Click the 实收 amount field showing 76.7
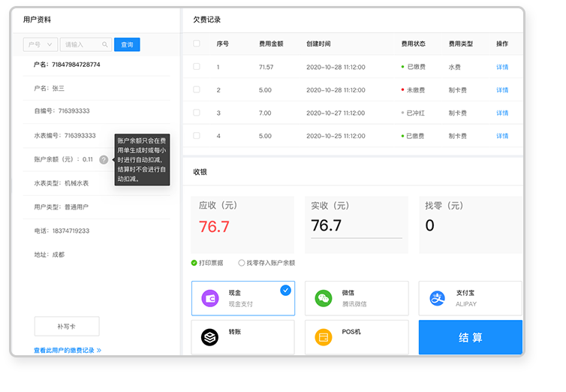The height and width of the screenshot is (392, 566). [357, 226]
